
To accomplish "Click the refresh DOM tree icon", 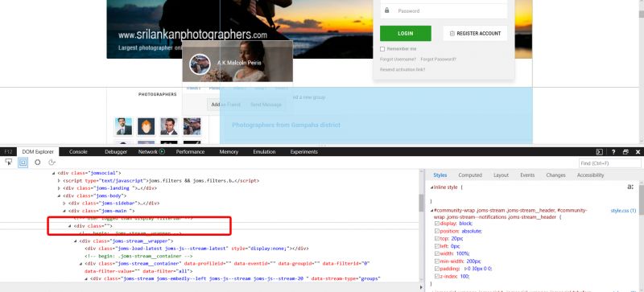I will point(52,162).
